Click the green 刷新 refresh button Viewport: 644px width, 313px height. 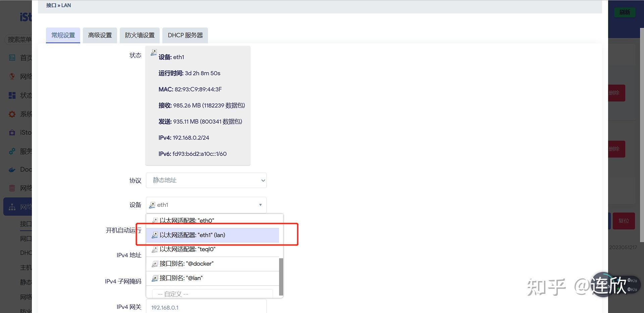tap(625, 12)
